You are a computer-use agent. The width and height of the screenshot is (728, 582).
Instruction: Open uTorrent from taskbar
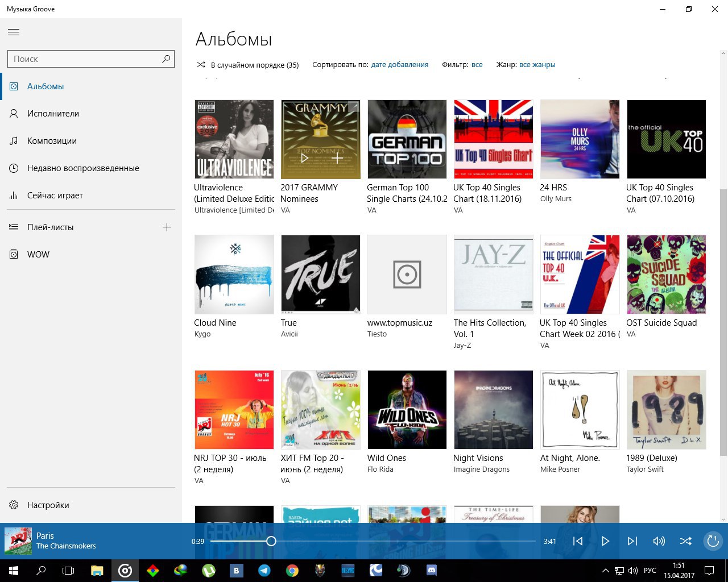(x=209, y=571)
